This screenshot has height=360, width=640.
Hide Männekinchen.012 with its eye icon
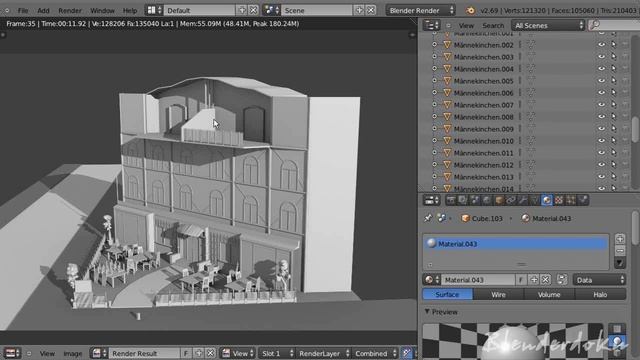click(x=601, y=165)
